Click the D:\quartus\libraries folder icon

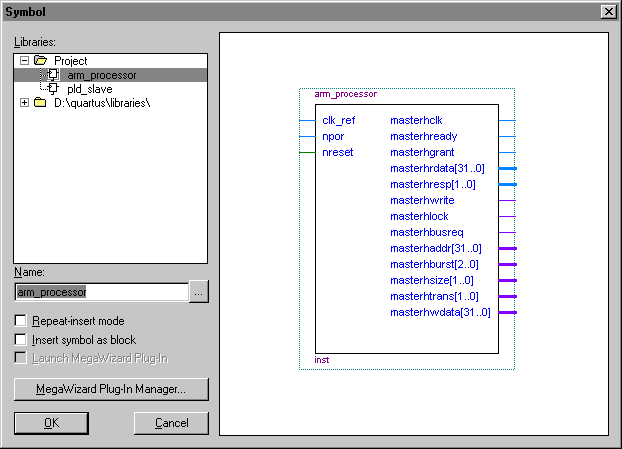40,103
